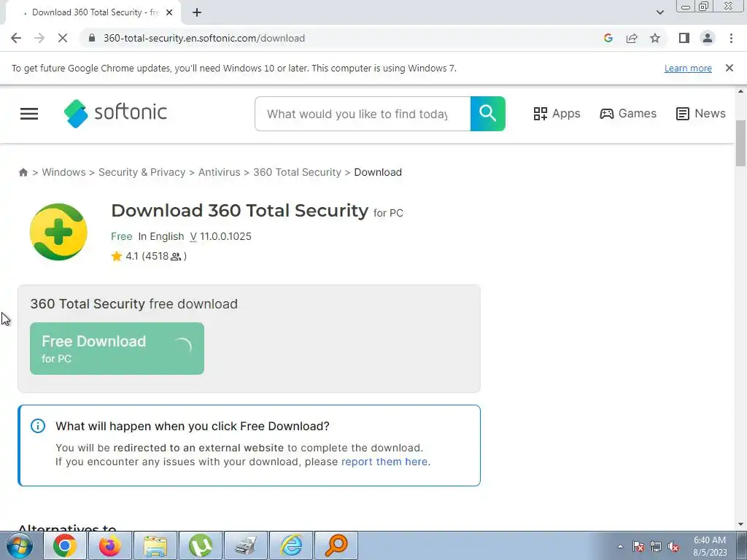
Task: Open the tab search dropdown arrow
Action: [659, 12]
